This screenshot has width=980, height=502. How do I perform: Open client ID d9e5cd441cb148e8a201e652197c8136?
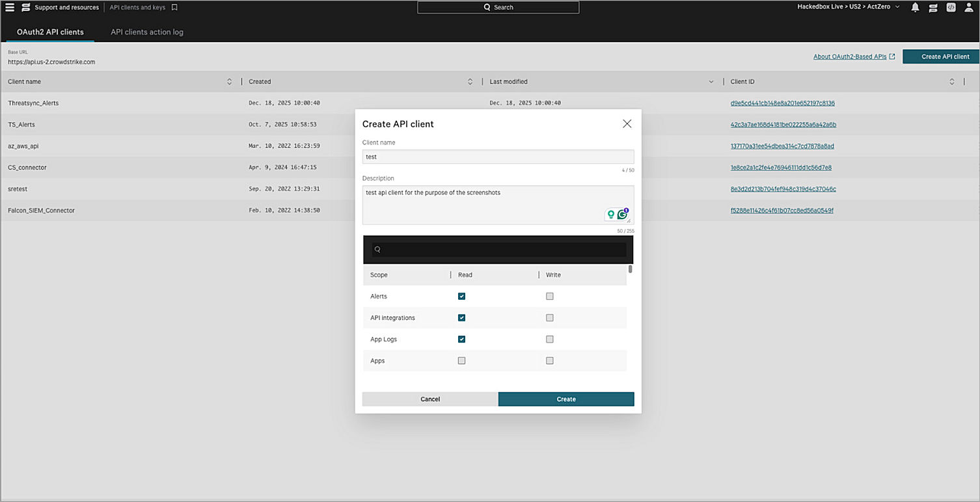(x=783, y=103)
